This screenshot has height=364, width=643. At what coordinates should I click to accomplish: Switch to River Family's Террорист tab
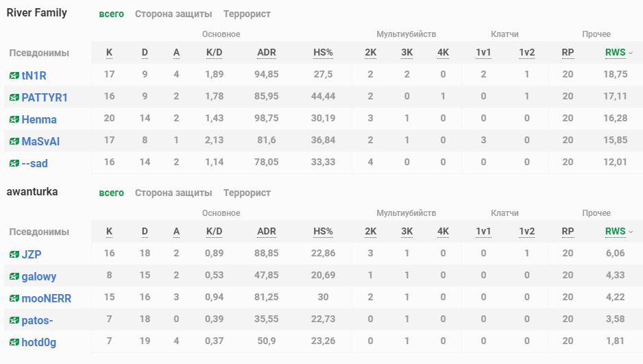[x=247, y=14]
